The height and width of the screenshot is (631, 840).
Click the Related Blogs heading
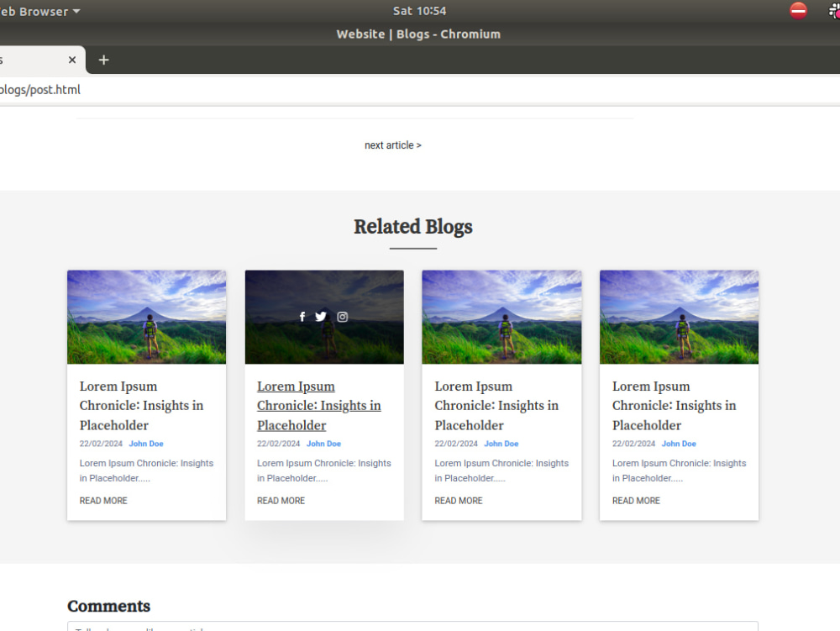[413, 227]
